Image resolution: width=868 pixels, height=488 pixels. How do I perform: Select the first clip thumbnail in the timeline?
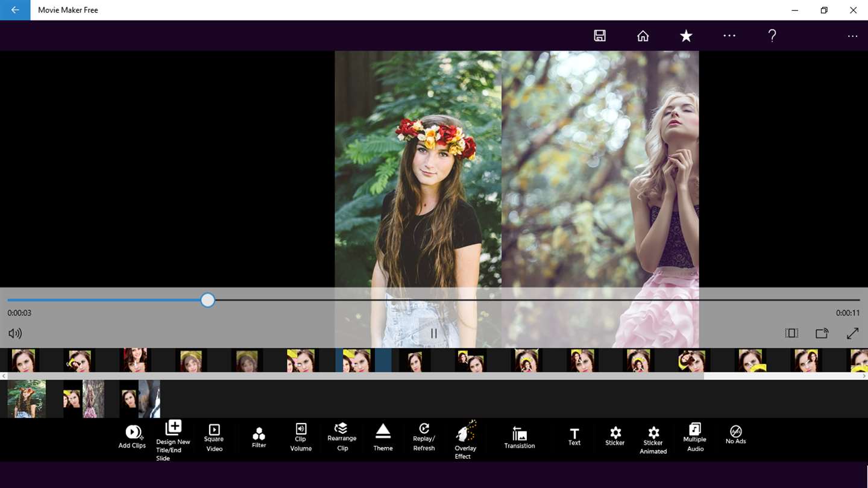point(27,398)
